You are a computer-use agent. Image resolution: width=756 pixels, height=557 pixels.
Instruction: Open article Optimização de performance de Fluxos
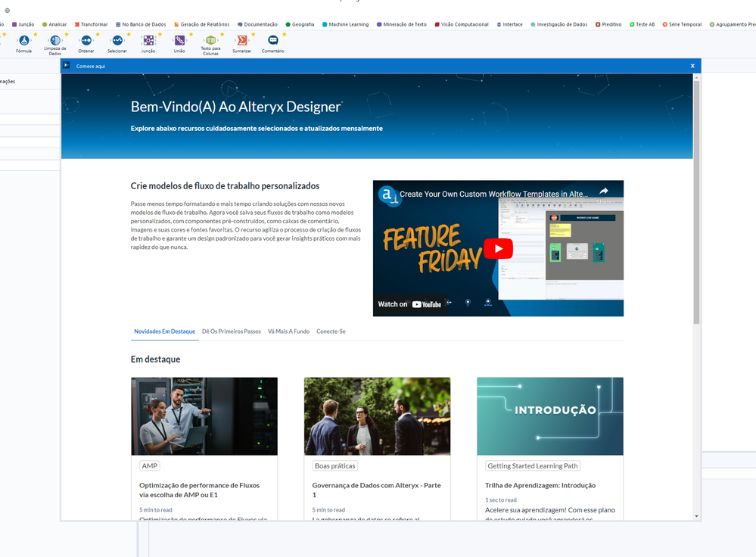[x=199, y=490]
